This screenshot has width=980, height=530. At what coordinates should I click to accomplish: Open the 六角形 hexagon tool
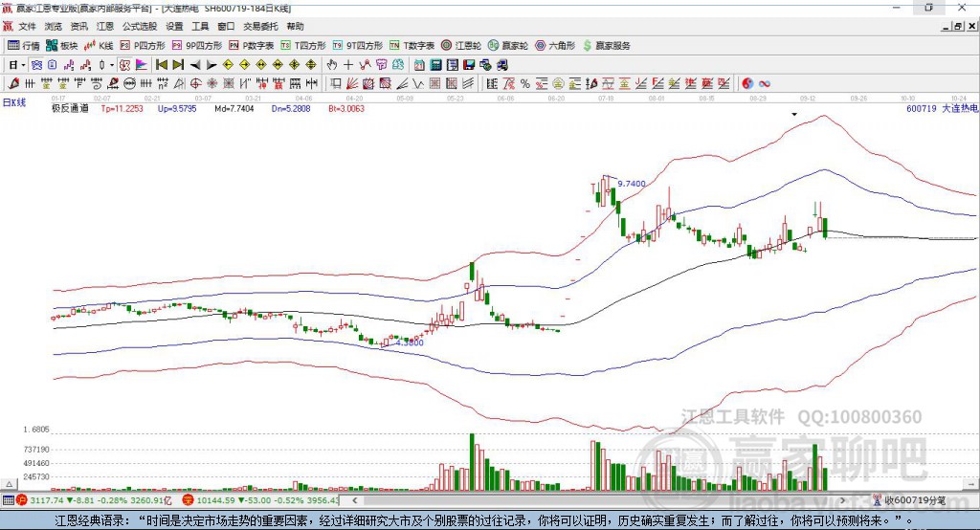coord(555,46)
